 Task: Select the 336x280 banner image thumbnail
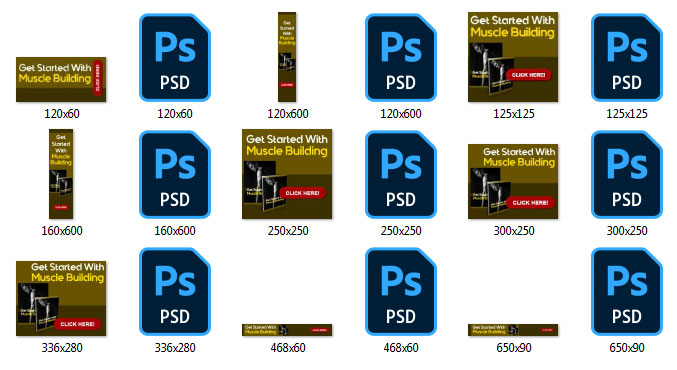[61, 298]
